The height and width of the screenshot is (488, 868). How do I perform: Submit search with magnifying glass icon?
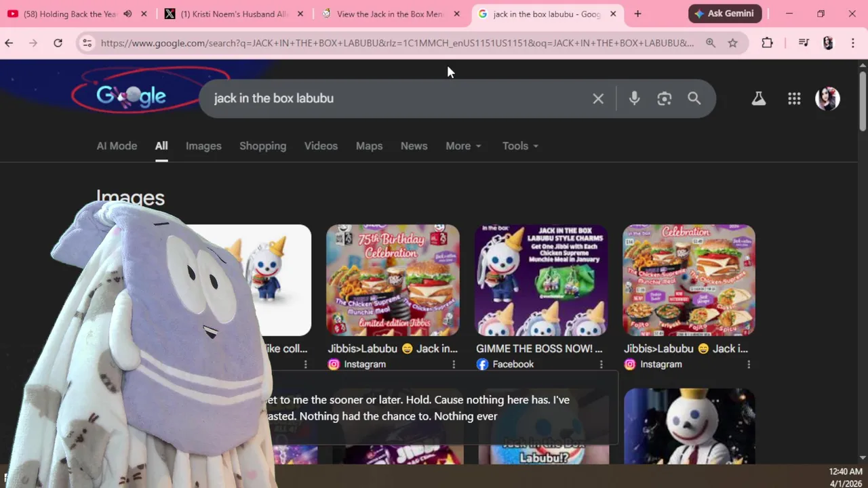coord(694,98)
